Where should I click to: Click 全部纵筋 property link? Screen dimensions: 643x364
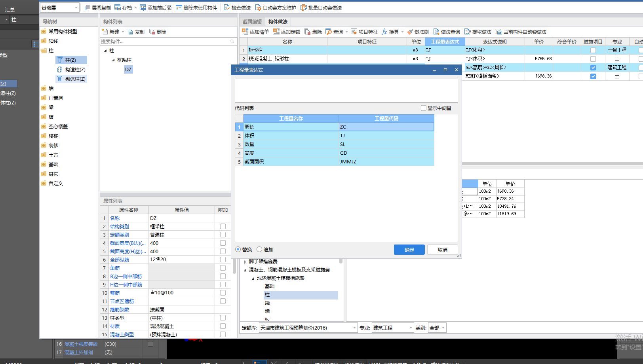pos(119,260)
